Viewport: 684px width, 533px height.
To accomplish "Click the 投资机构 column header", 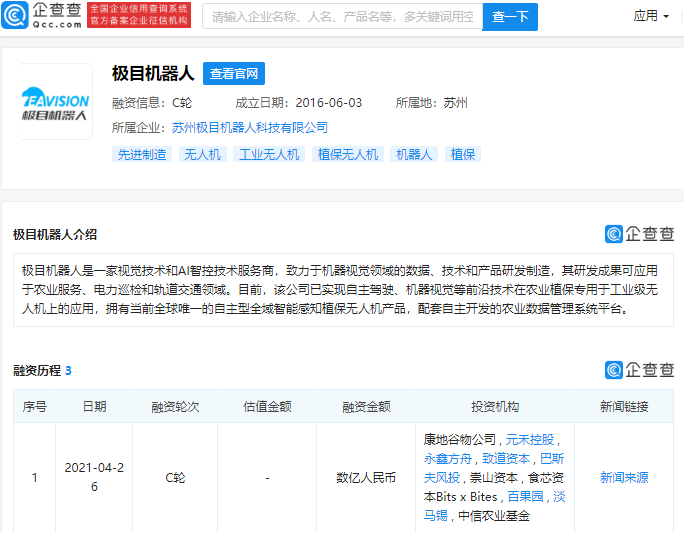I will (495, 407).
